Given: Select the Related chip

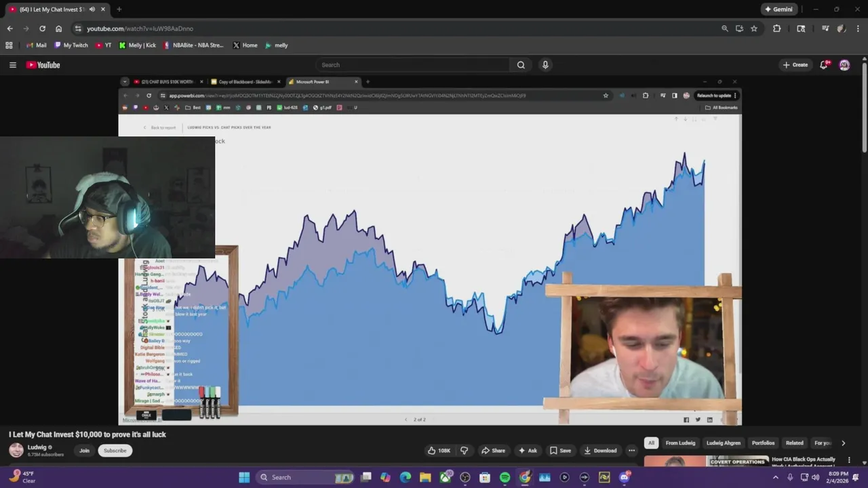Looking at the screenshot, I should [x=794, y=443].
